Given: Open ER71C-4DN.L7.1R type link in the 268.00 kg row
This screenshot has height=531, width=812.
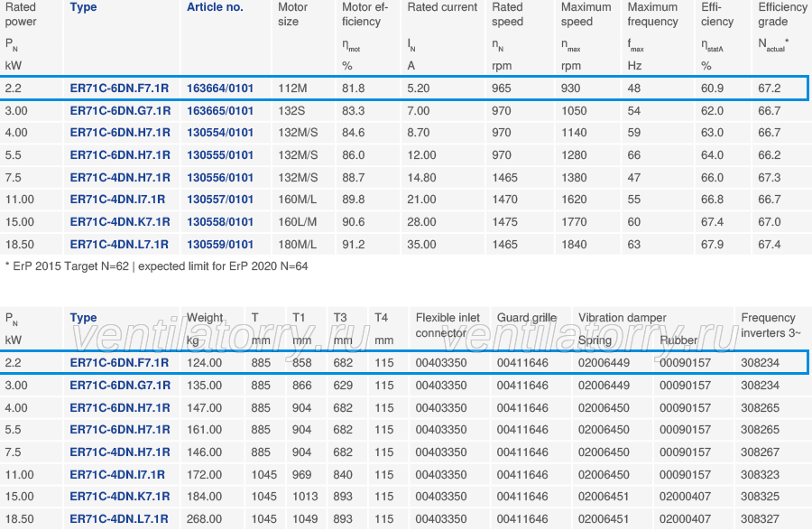Looking at the screenshot, I should point(119,519).
